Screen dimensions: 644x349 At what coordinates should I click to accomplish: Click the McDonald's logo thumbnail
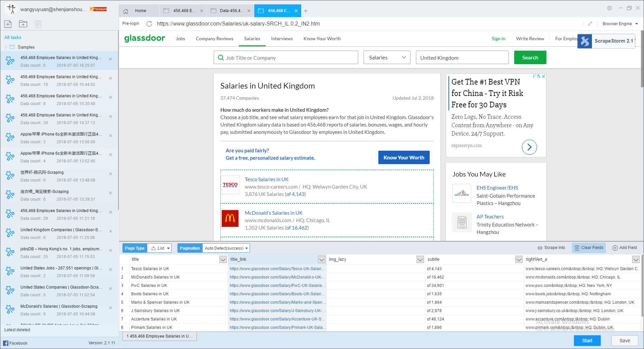click(x=230, y=218)
